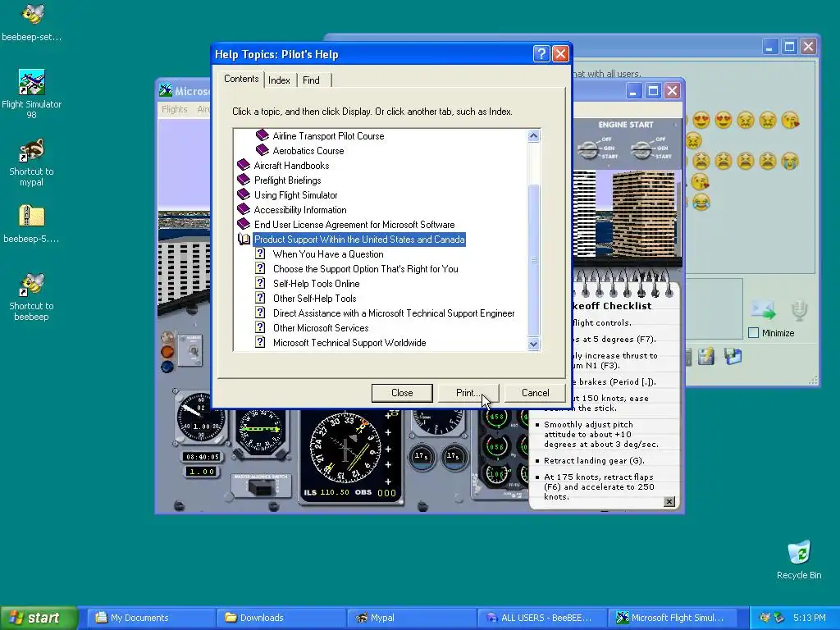Screen dimensions: 840x630
Task: Click the scroll down arrow in the topics list
Action: coord(533,344)
